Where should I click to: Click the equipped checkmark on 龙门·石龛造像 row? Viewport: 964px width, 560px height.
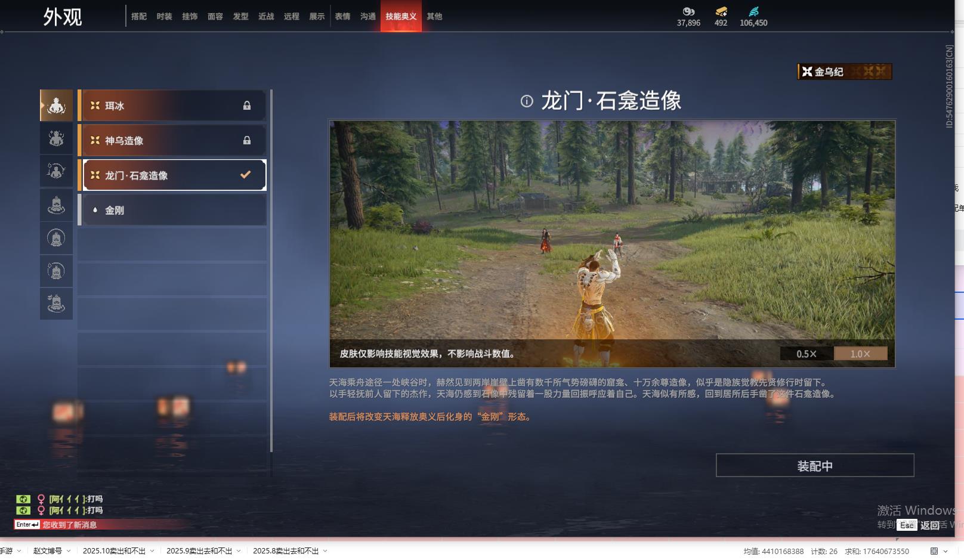tap(245, 175)
